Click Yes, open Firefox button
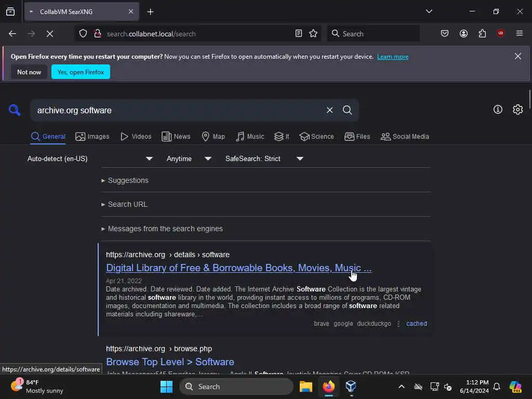This screenshot has height=399, width=532. 81,72
